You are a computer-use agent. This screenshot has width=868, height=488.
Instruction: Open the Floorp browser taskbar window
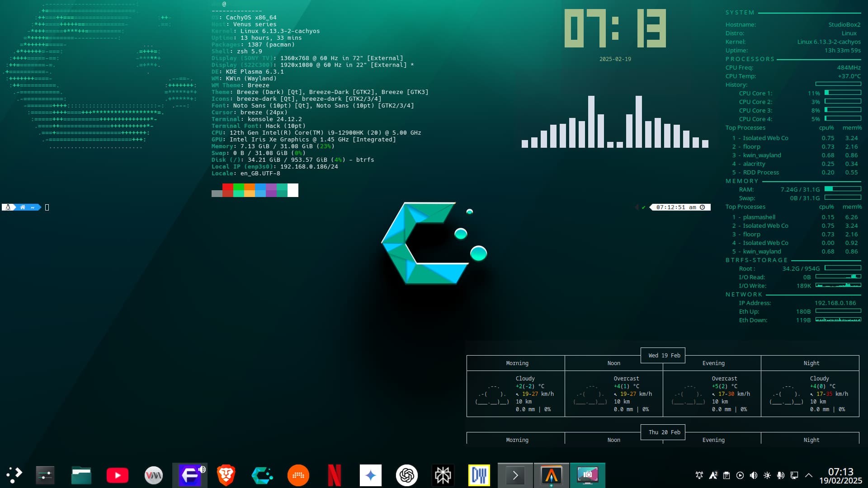(x=190, y=475)
